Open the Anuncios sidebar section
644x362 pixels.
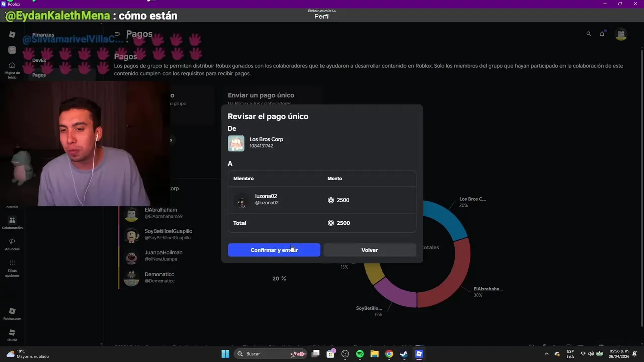click(x=12, y=244)
